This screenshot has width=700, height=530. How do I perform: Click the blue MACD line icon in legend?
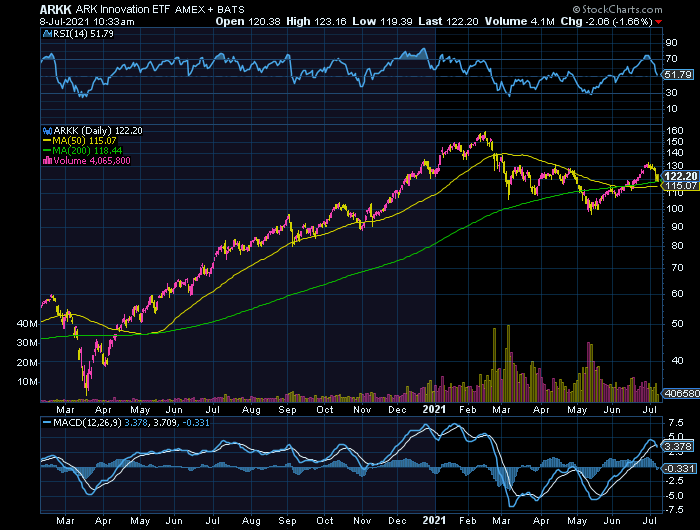[x=47, y=422]
